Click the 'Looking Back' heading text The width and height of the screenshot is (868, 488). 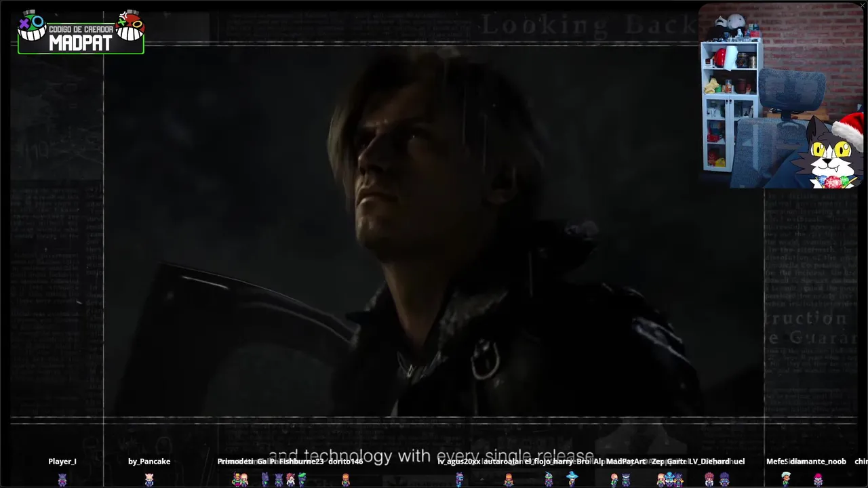tap(589, 25)
